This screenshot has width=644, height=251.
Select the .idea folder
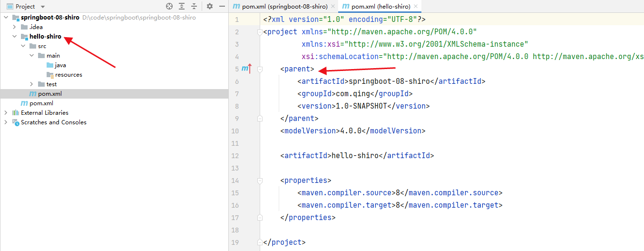(x=36, y=27)
